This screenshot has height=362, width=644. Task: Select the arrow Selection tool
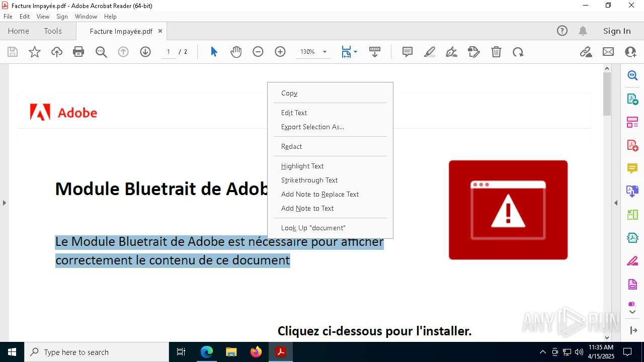coord(214,52)
